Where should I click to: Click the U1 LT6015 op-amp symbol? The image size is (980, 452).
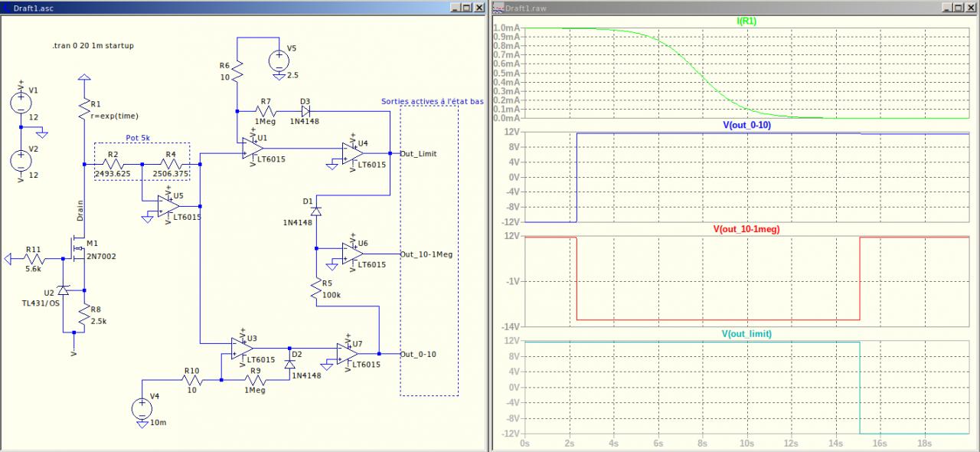(252, 148)
